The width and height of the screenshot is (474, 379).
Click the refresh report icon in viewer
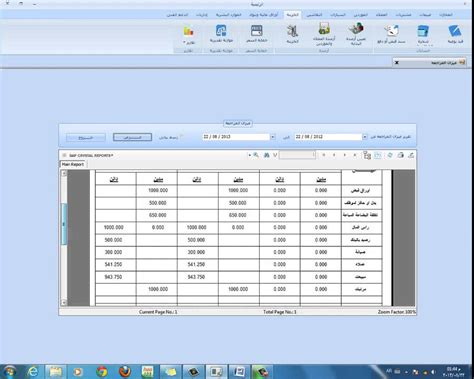390,155
